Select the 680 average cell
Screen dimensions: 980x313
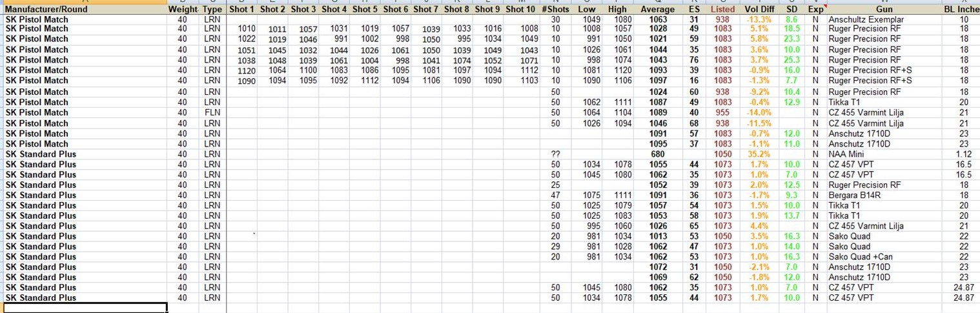click(658, 154)
